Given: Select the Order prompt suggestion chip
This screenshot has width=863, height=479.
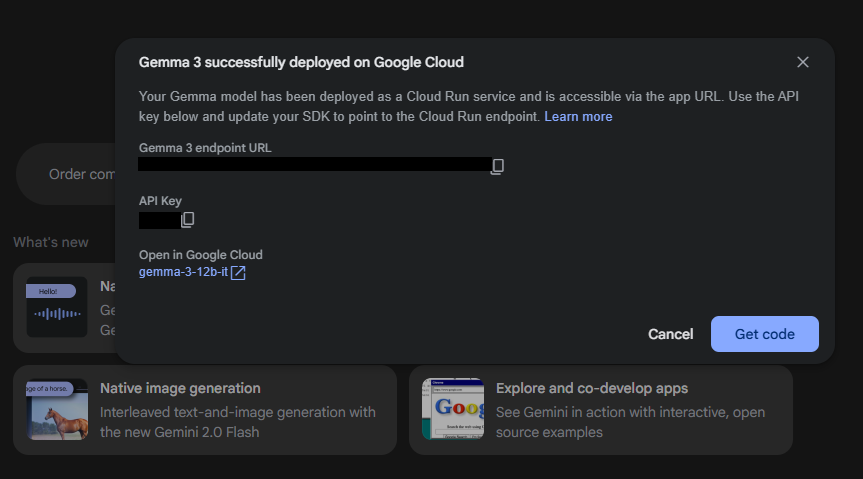Looking at the screenshot, I should pyautogui.click(x=66, y=174).
